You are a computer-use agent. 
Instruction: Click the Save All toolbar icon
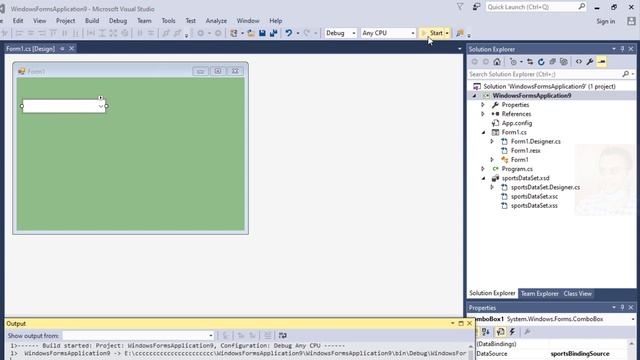point(273,33)
